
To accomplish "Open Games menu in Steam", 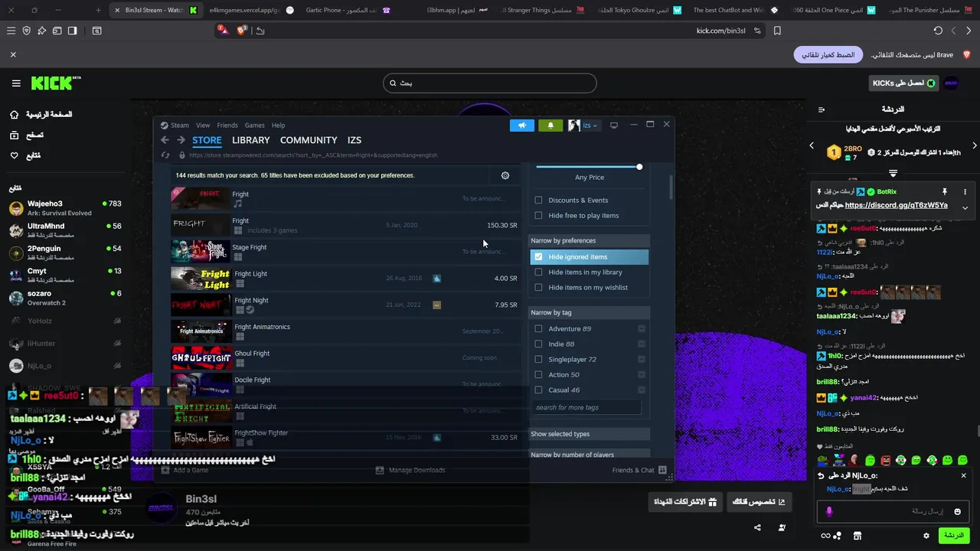I will (255, 126).
